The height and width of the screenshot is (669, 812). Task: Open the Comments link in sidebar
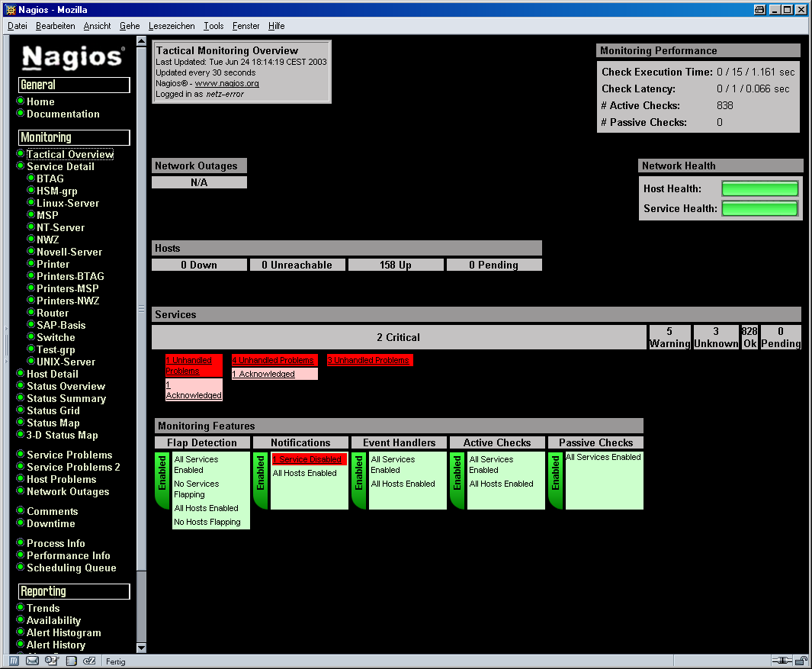point(53,511)
